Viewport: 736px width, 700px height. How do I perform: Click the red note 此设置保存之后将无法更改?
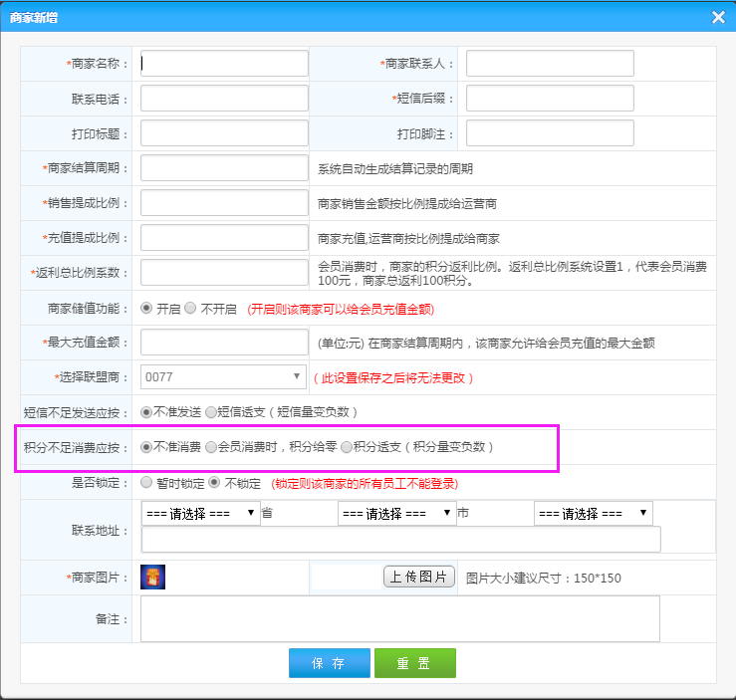(x=393, y=378)
